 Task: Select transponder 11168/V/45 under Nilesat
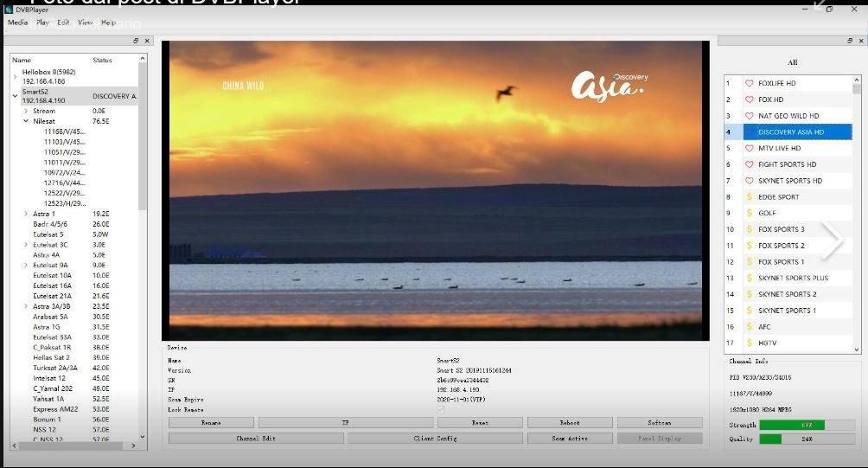pos(65,131)
